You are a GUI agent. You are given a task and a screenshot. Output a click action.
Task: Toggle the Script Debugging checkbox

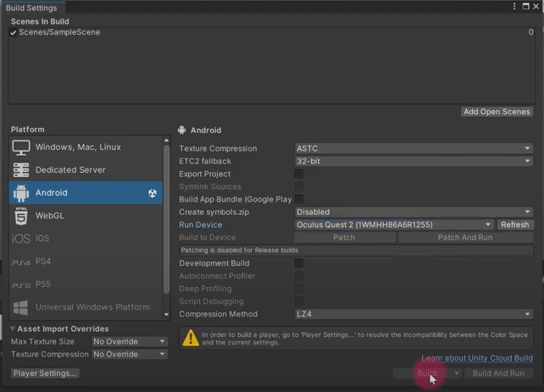[x=299, y=301]
